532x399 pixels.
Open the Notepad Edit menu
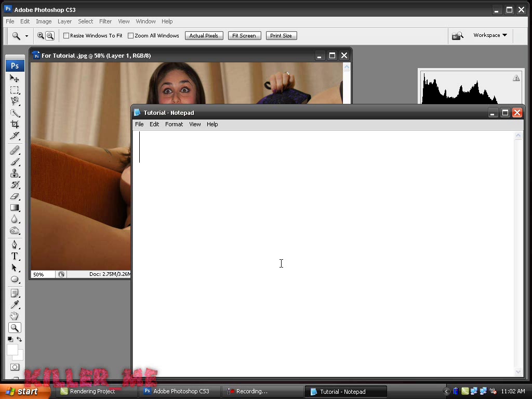(154, 124)
